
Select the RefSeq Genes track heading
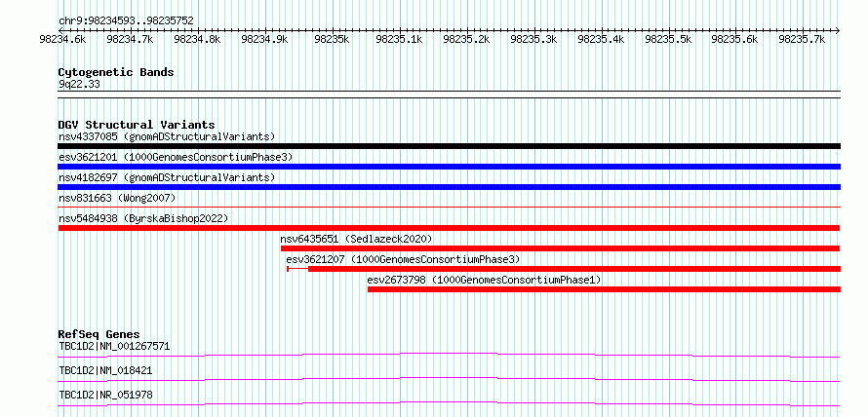(x=99, y=334)
